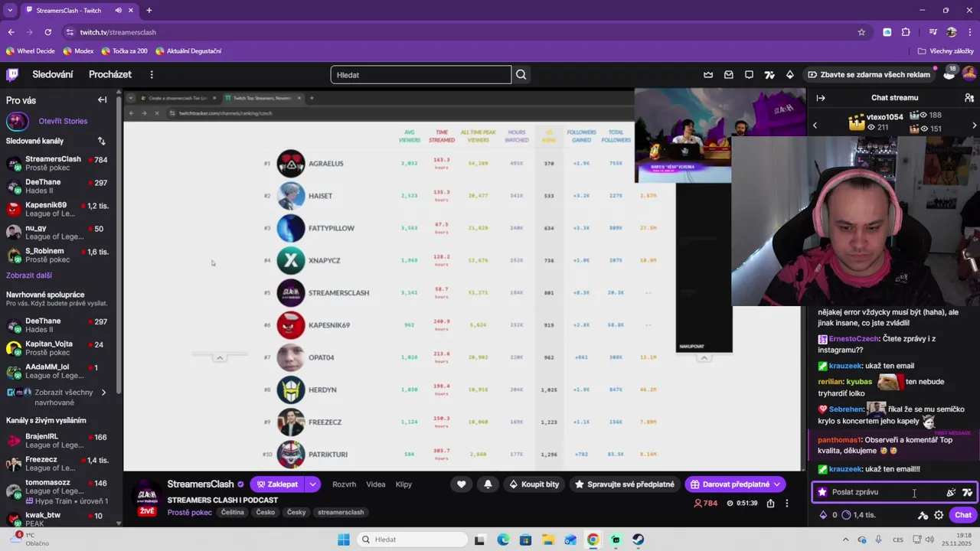The width and height of the screenshot is (980, 551).
Task: Collapse the stream chat panel
Action: (x=821, y=98)
